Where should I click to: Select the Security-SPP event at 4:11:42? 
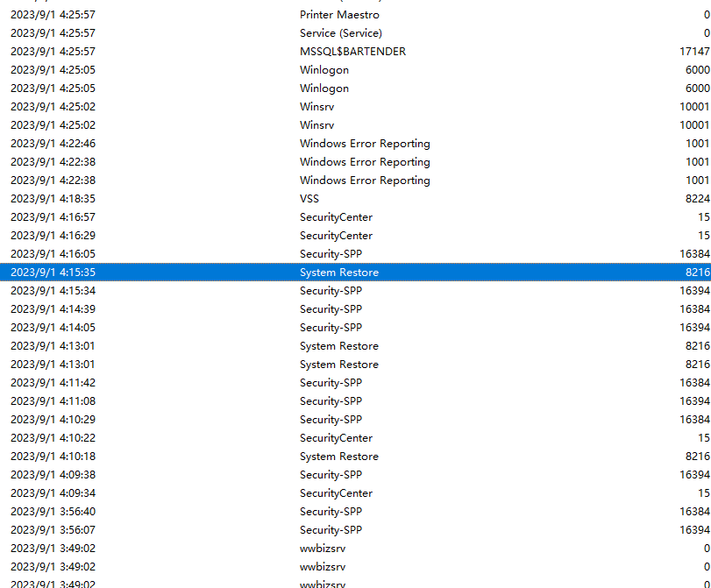pyautogui.click(x=356, y=383)
